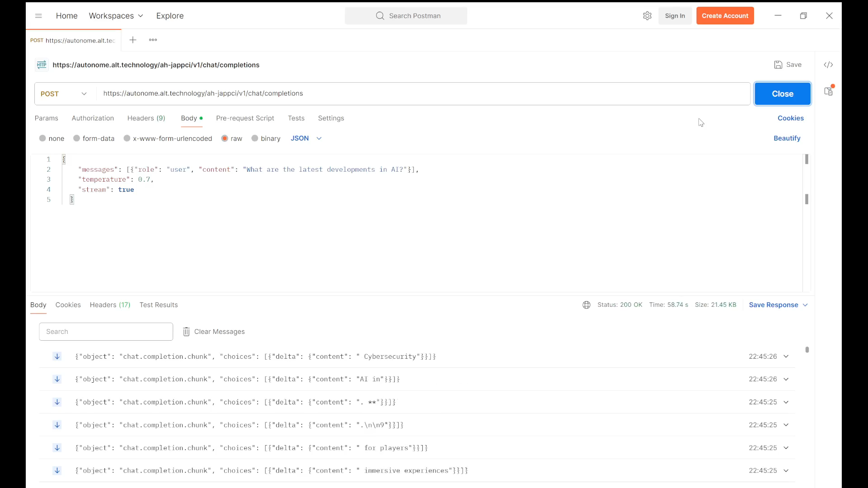The height and width of the screenshot is (488, 868).
Task: Open the tab options ellipsis icon
Action: 153,40
